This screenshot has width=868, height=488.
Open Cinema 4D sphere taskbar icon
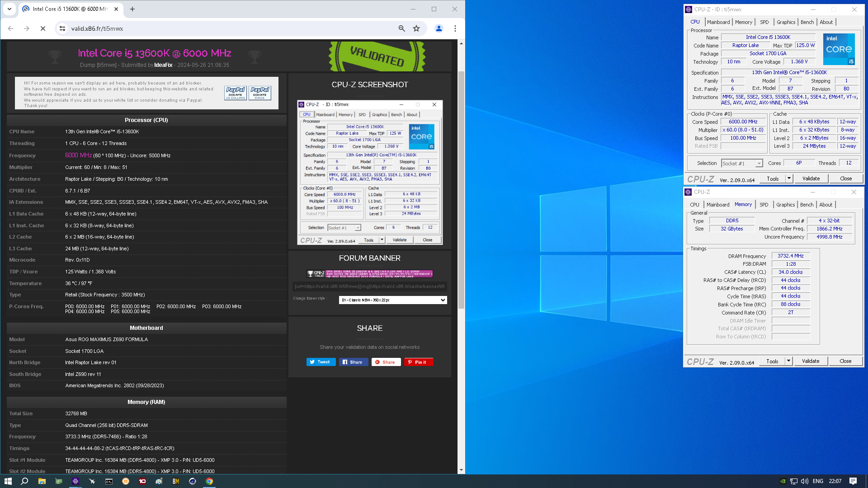(193, 481)
